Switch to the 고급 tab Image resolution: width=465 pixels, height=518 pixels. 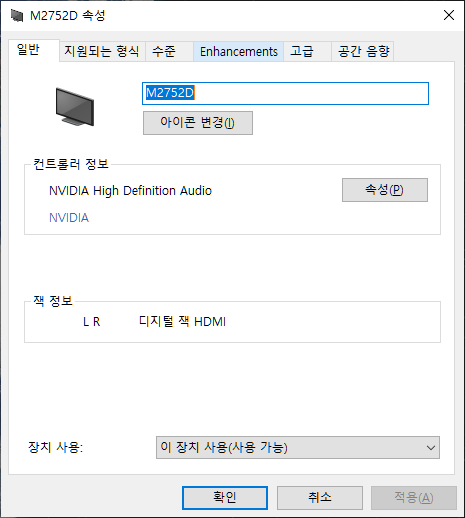tap(307, 51)
